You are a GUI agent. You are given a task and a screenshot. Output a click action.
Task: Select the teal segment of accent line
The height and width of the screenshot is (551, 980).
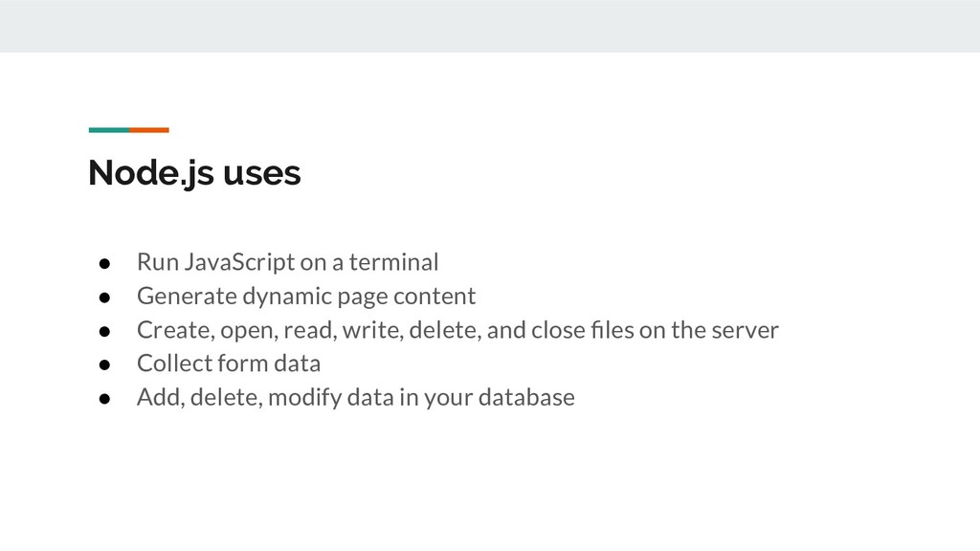(x=109, y=130)
